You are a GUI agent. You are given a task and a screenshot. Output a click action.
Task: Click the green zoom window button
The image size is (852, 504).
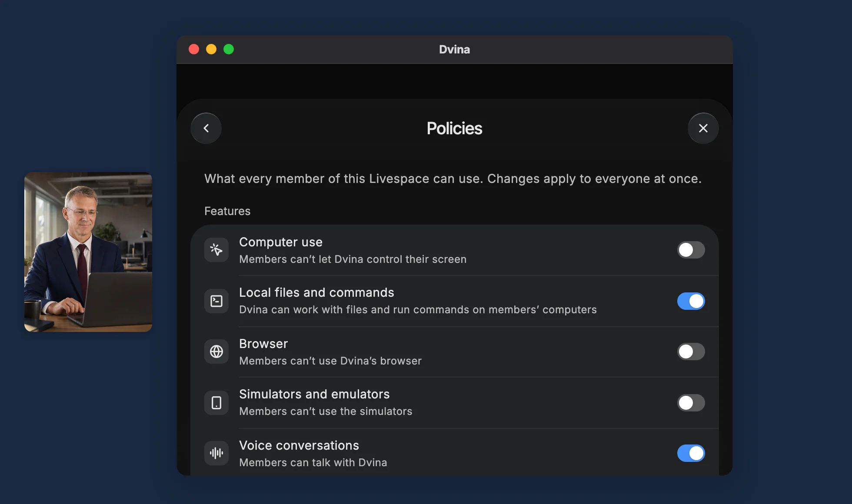point(229,49)
